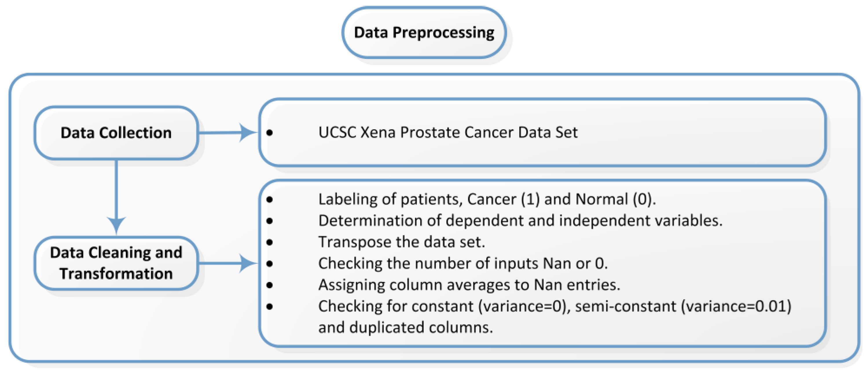The width and height of the screenshot is (868, 372).
Task: Click the bullet beside Checking for constant
Action: (x=269, y=307)
